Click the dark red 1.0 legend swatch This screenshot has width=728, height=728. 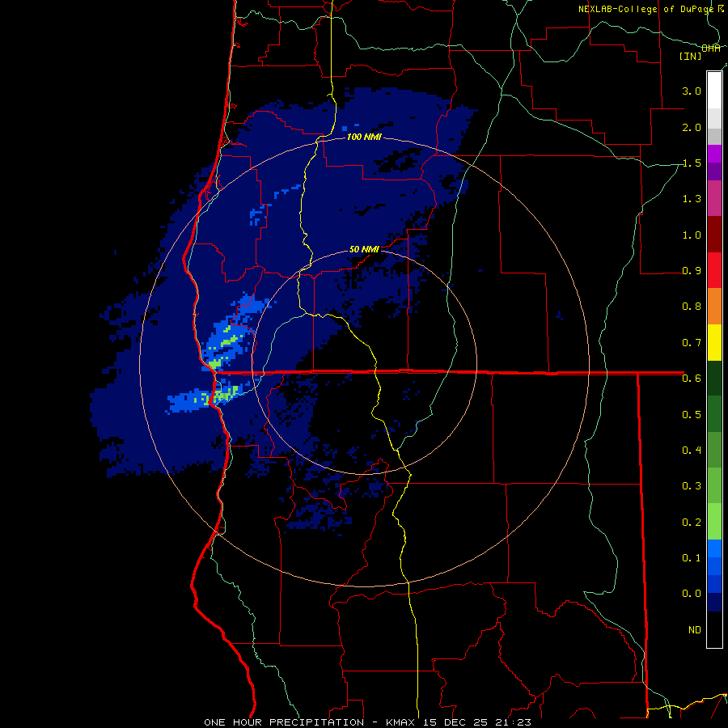714,234
